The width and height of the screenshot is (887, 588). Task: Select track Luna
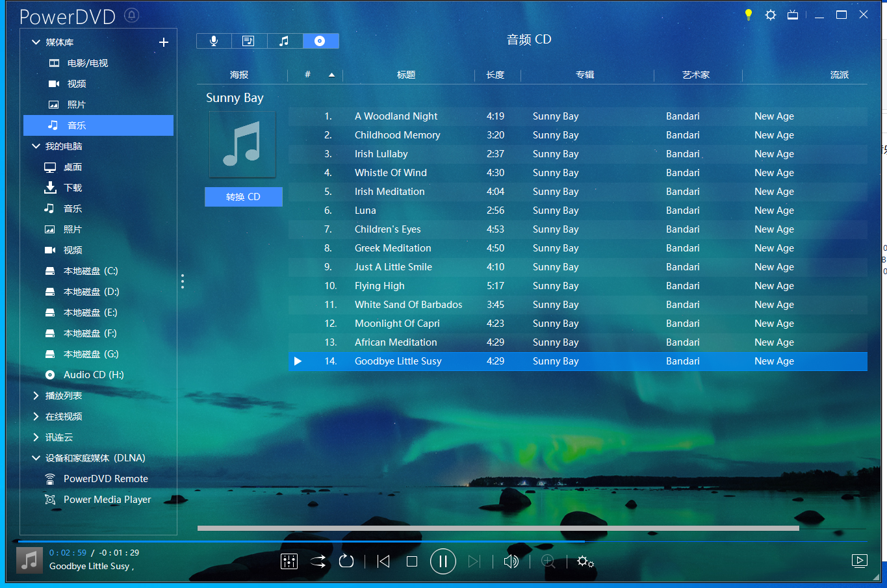pos(578,211)
